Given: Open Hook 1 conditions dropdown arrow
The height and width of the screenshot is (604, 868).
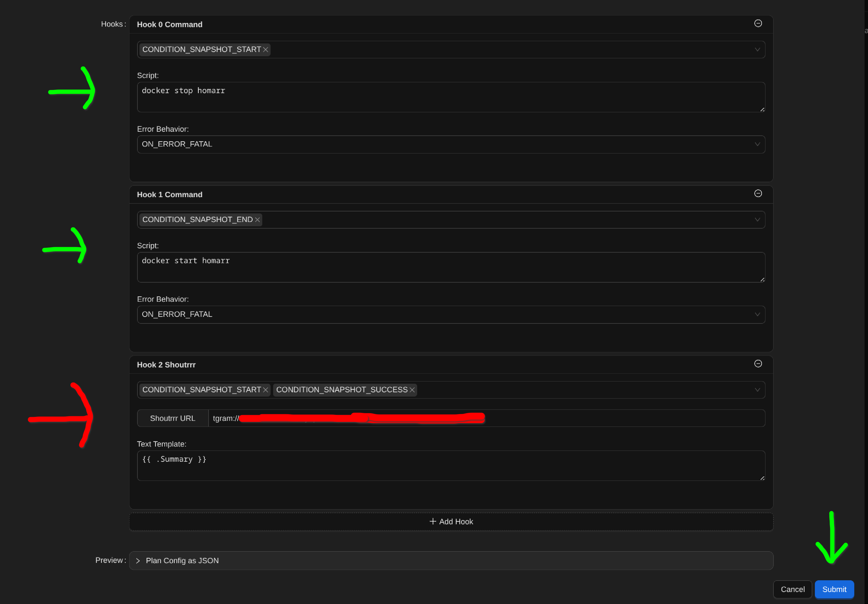Looking at the screenshot, I should pos(757,220).
